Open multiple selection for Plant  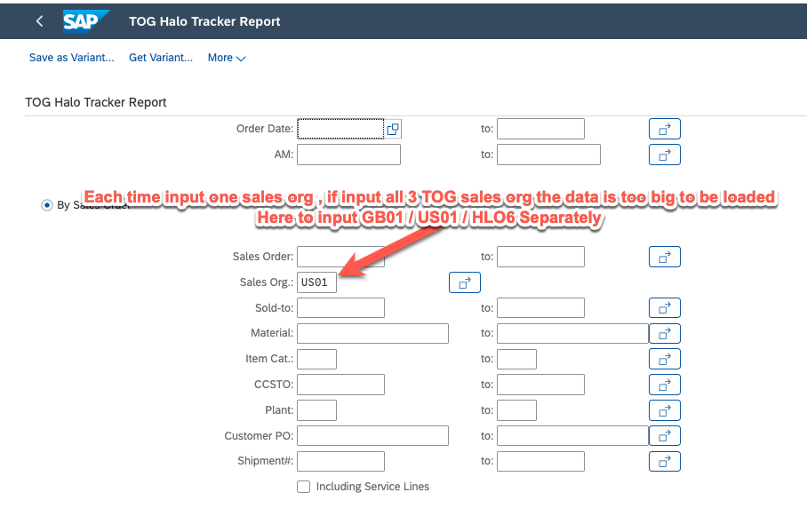point(664,410)
